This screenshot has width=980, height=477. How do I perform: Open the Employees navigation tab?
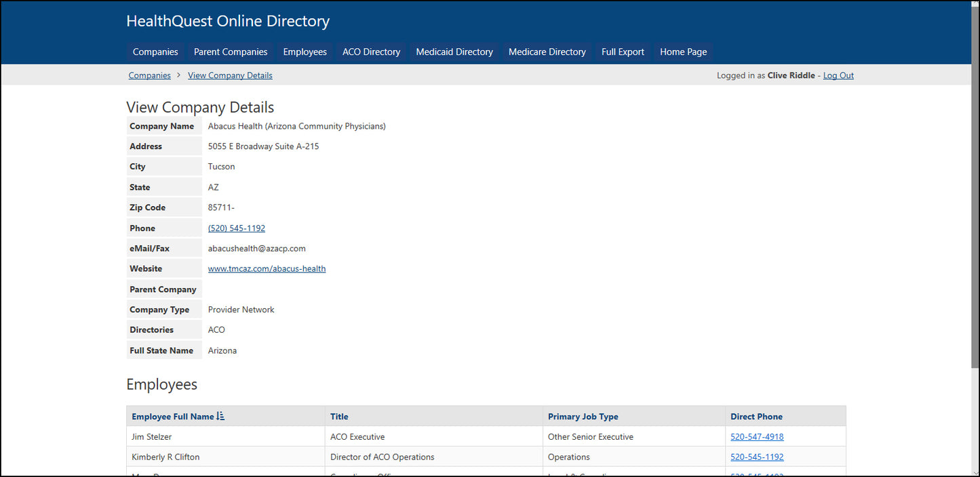[x=305, y=52]
